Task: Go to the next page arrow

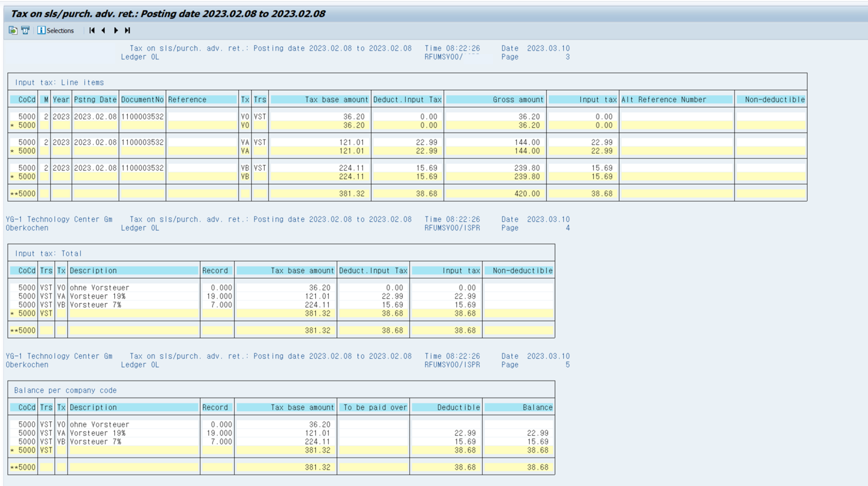Action: (x=116, y=30)
